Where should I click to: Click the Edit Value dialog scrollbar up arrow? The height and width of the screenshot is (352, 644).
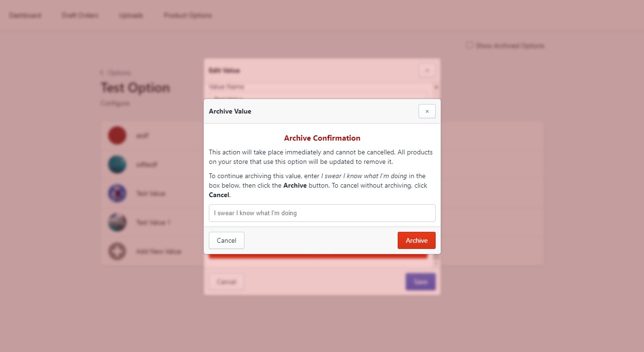(x=436, y=87)
